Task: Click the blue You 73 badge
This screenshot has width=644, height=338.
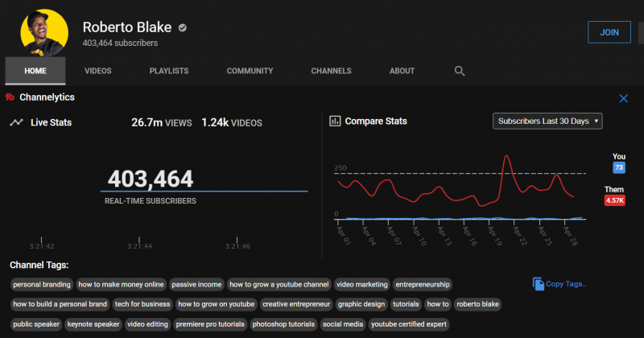Action: pos(619,167)
